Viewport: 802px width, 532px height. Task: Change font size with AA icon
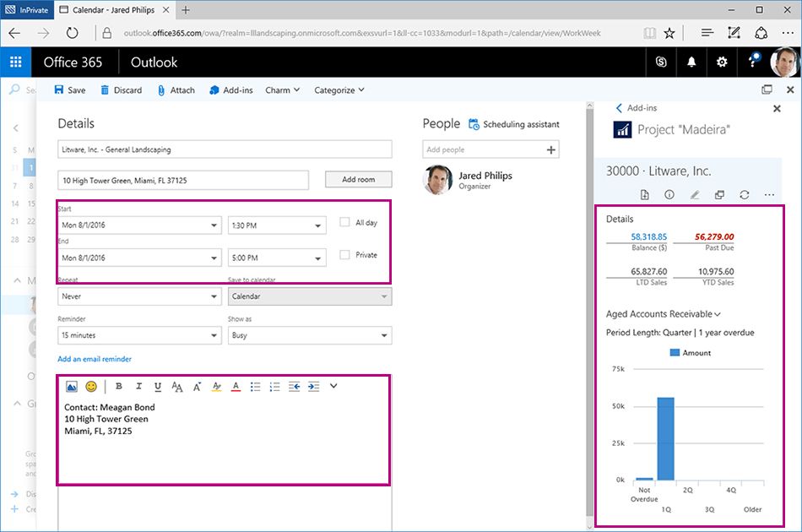pyautogui.click(x=177, y=387)
